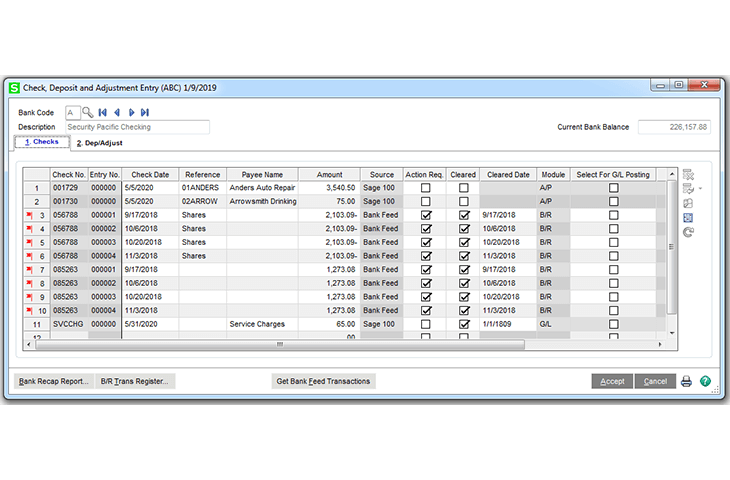Click the Cleared Date column header
This screenshot has width=730, height=480.
[x=508, y=175]
